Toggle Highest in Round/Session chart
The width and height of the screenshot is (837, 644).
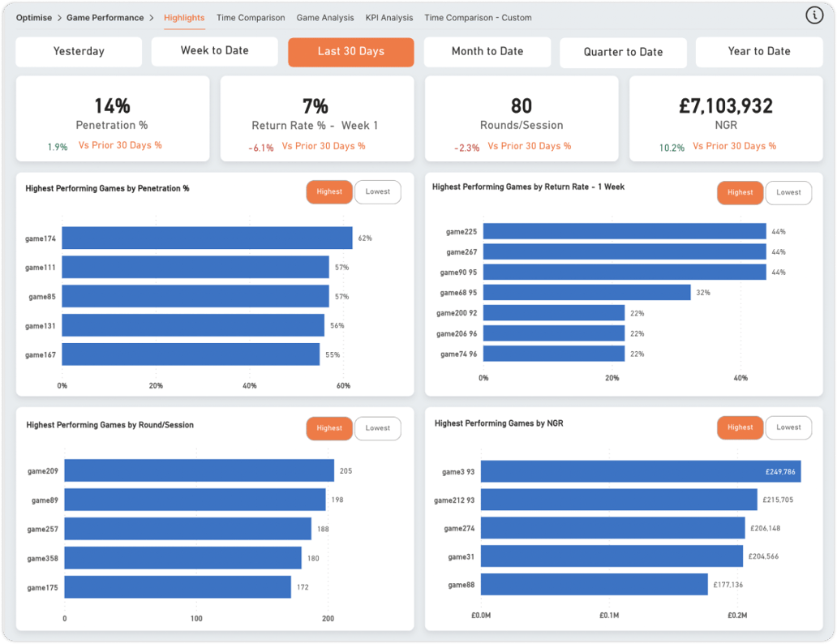(x=329, y=428)
